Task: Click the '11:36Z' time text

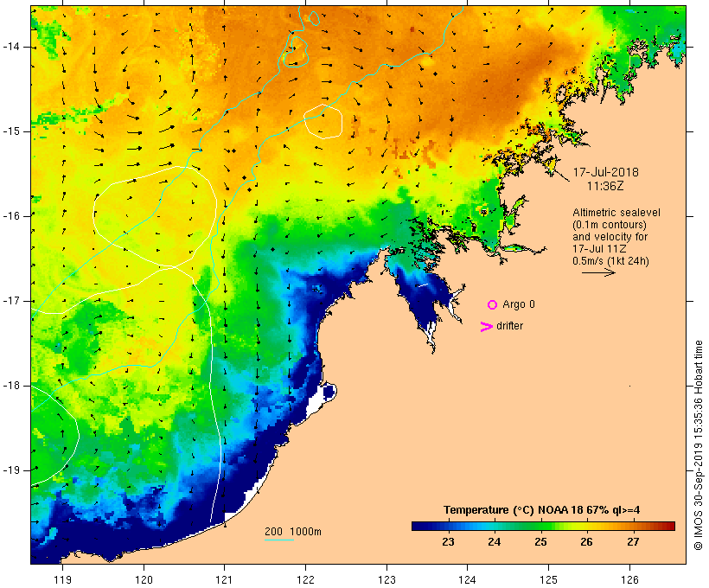Action: coord(605,186)
